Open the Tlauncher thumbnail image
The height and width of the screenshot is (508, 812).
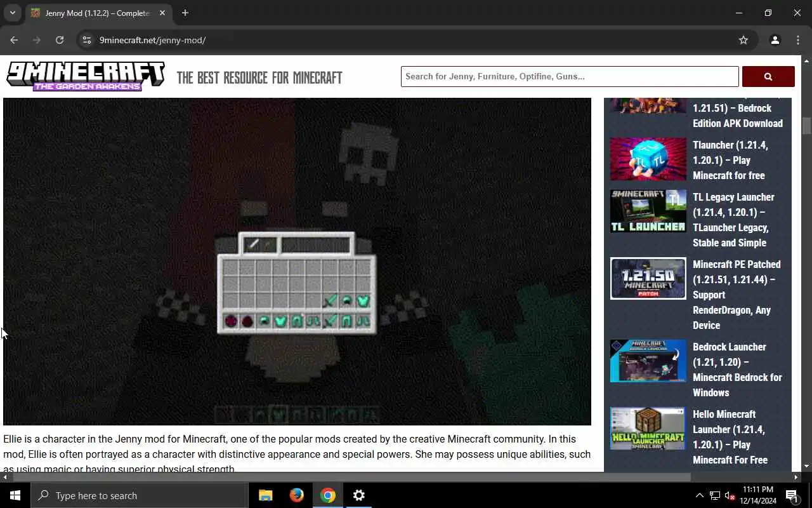pos(648,159)
